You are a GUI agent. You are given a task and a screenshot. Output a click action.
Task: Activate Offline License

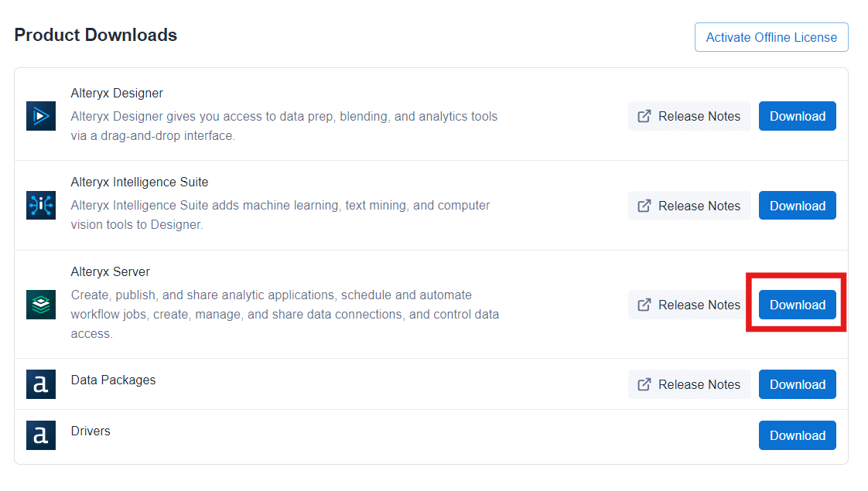(x=771, y=37)
